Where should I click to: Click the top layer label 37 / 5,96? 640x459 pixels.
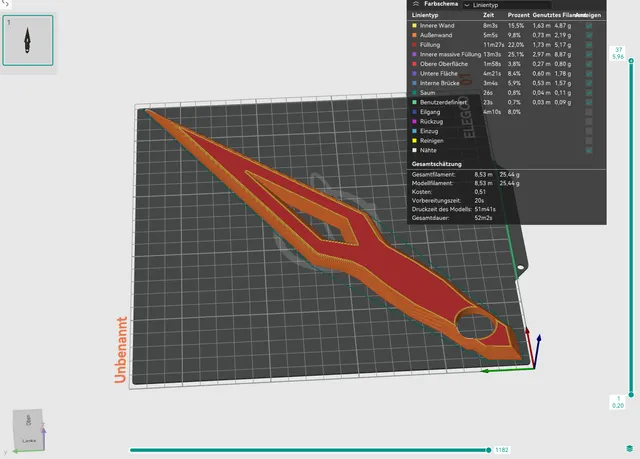618,53
